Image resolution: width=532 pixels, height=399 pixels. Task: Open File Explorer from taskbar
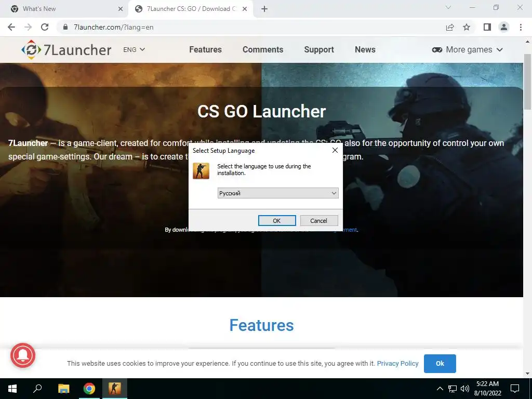click(x=64, y=389)
